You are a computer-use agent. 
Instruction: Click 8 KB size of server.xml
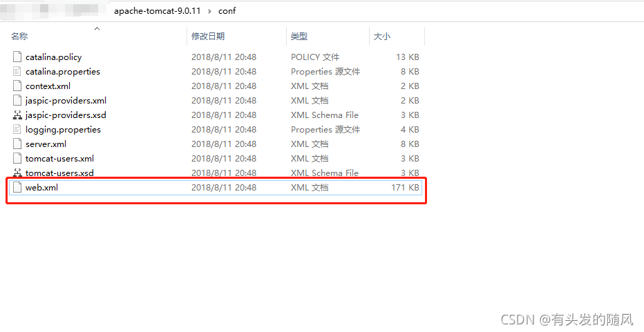tap(410, 144)
